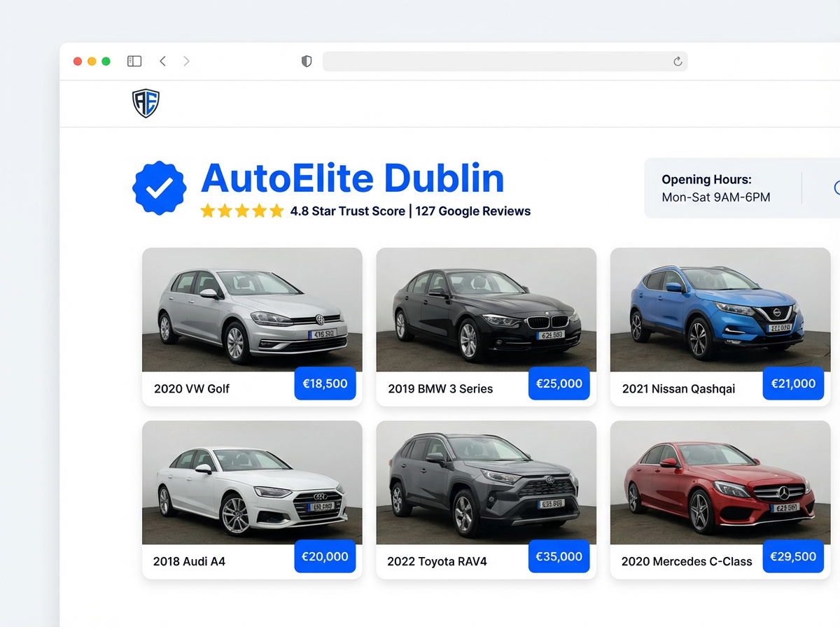The height and width of the screenshot is (627, 840).
Task: Click the privacy shield icon
Action: coord(306,61)
